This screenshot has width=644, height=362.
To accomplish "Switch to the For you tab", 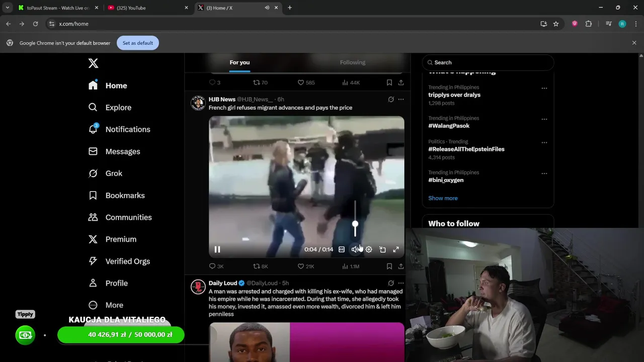I will point(239,62).
